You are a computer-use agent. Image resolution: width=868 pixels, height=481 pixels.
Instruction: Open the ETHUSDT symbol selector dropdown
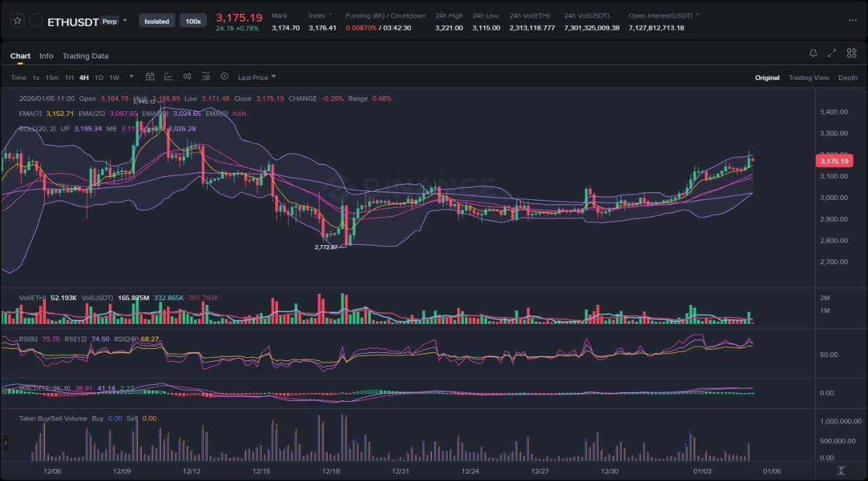[125, 22]
